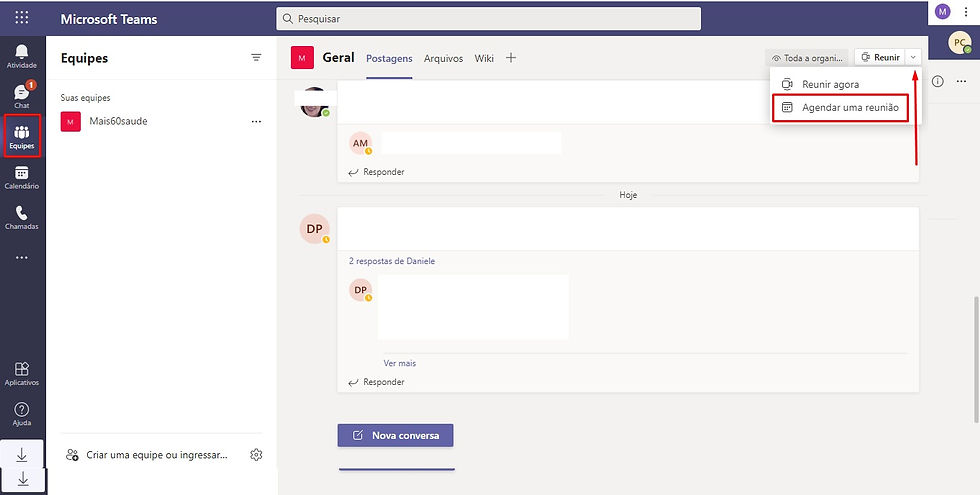
Task: Click Responder under DP thread
Action: [x=377, y=382]
